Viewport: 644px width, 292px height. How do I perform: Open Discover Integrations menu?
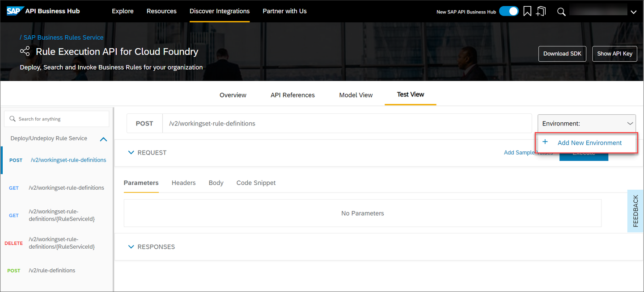(220, 11)
